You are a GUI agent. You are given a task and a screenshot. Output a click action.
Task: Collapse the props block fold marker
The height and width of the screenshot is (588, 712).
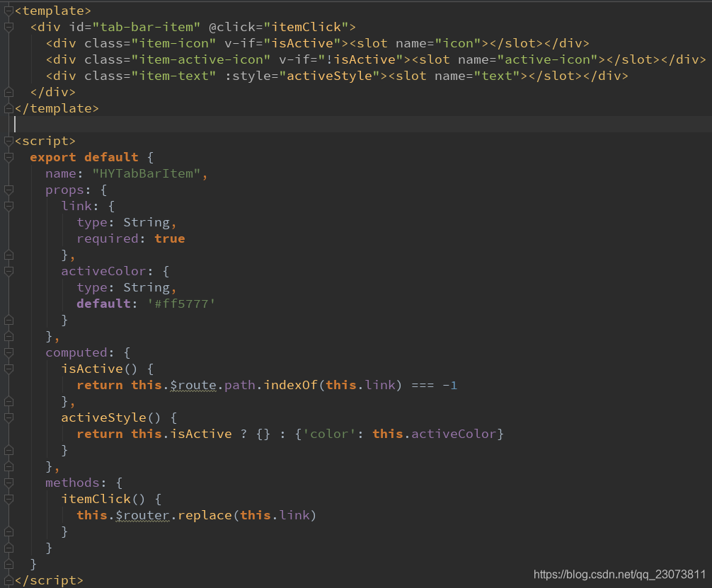[x=8, y=190]
